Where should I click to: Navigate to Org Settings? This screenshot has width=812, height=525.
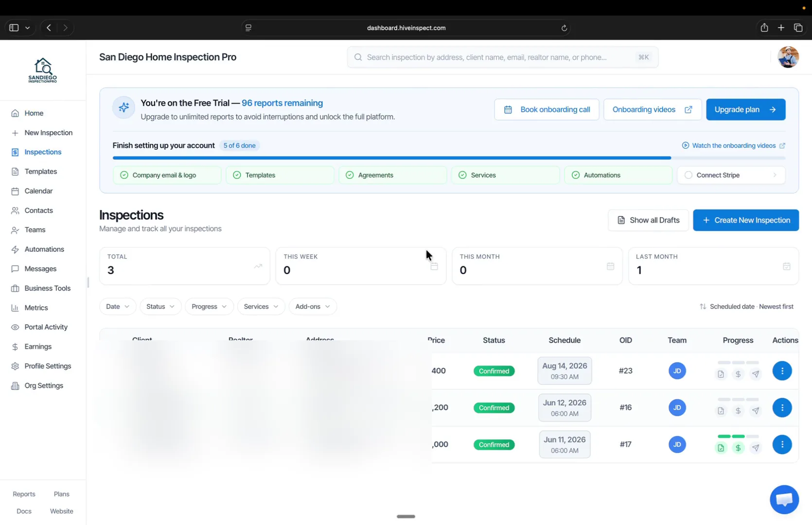[44, 385]
